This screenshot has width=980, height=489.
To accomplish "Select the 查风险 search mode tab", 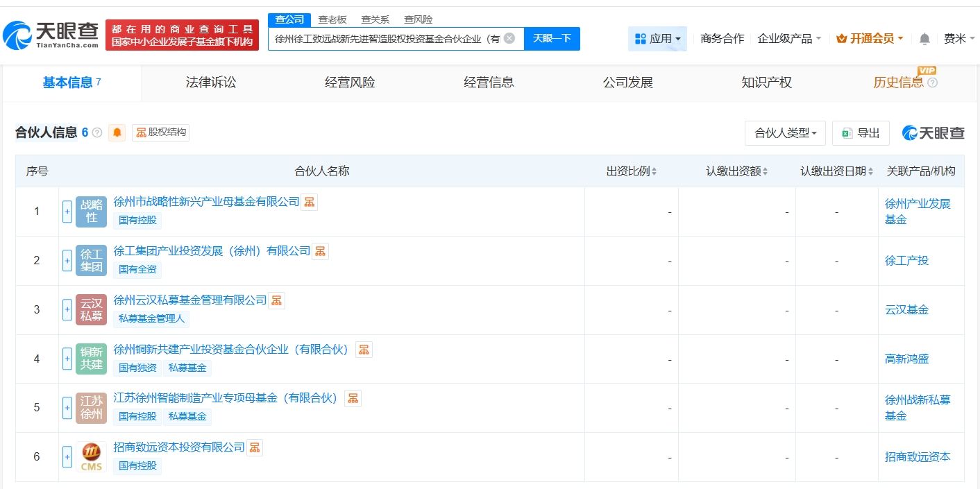I will [x=419, y=19].
